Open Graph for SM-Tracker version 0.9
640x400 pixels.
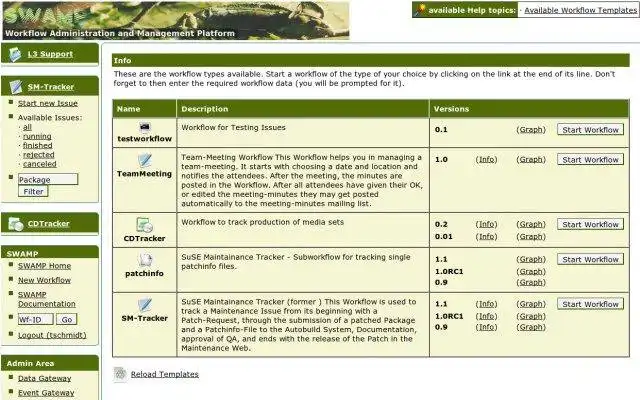pos(531,327)
